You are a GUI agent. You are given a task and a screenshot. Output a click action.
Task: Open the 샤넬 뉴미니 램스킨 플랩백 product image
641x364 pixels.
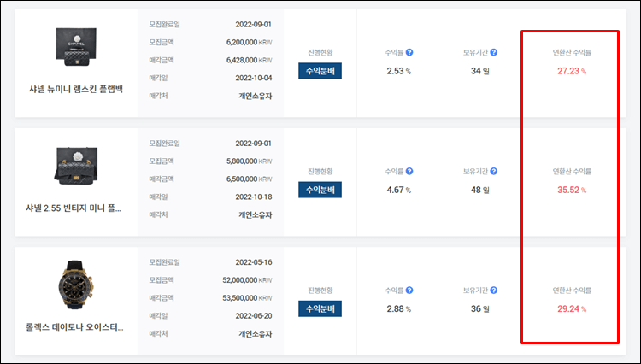[x=76, y=47]
